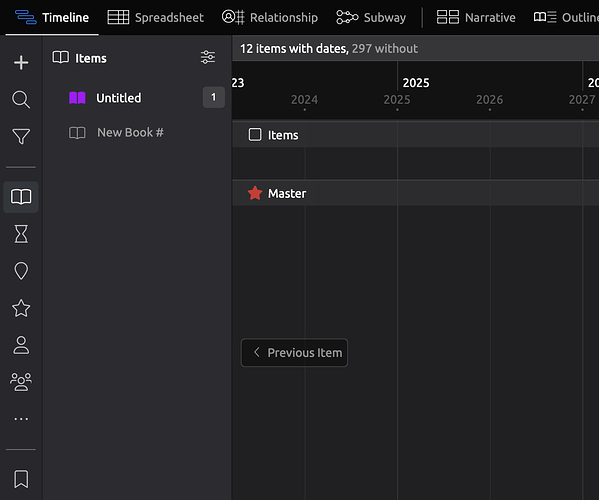Open the filter funnel icon
599x500 pixels.
point(21,136)
